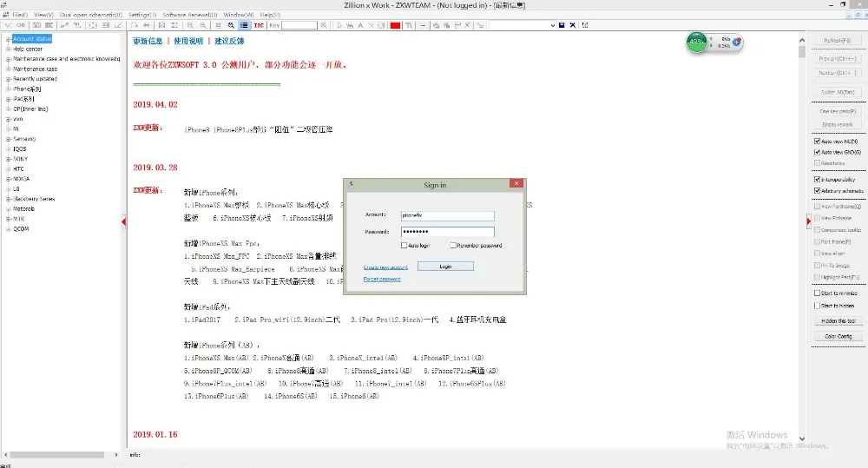Open the toolbar combo box dropdown
This screenshot has width=868, height=468.
pos(552,25)
